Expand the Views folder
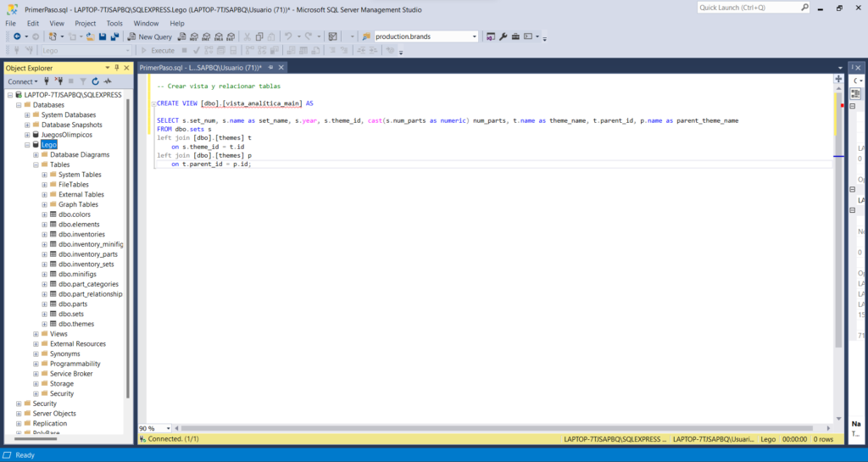This screenshot has height=462, width=868. (36, 334)
